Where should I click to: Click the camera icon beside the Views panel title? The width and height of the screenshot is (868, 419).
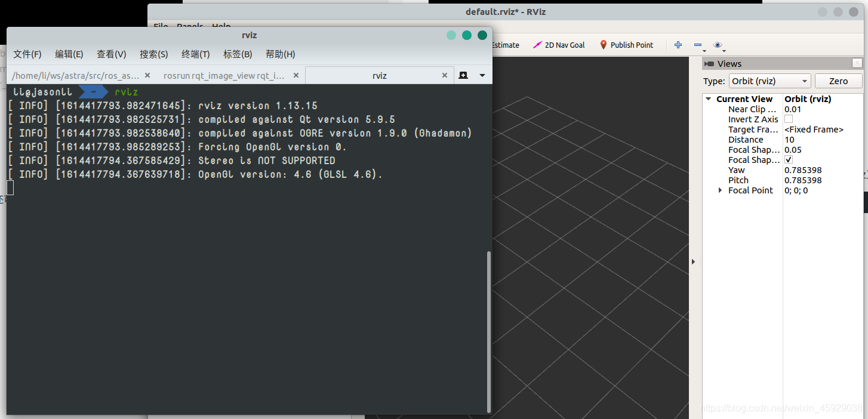tap(709, 64)
